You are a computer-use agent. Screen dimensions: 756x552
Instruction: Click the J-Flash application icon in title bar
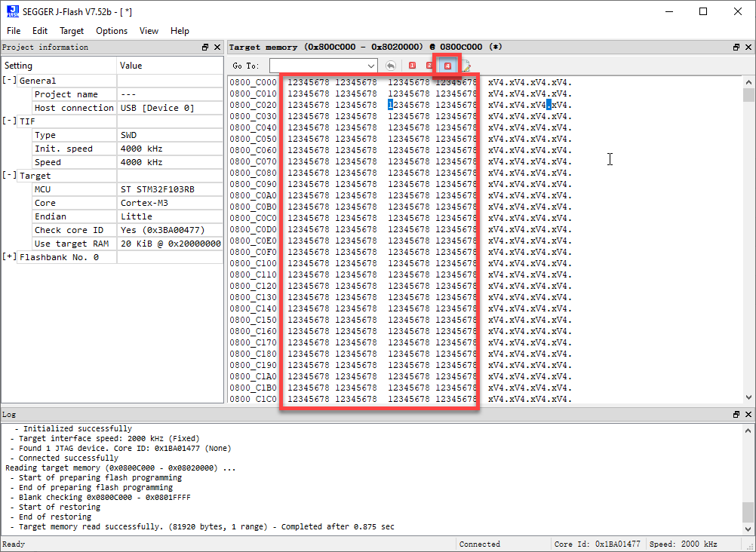(x=13, y=11)
